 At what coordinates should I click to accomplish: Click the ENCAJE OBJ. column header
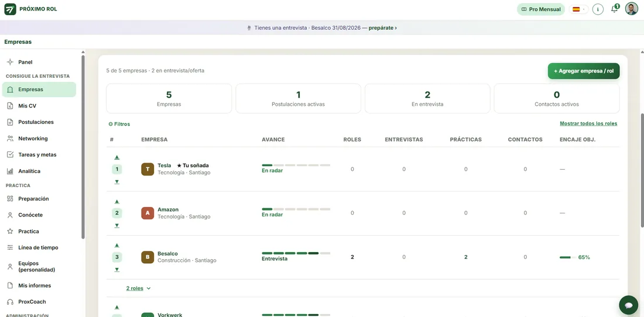pos(577,139)
